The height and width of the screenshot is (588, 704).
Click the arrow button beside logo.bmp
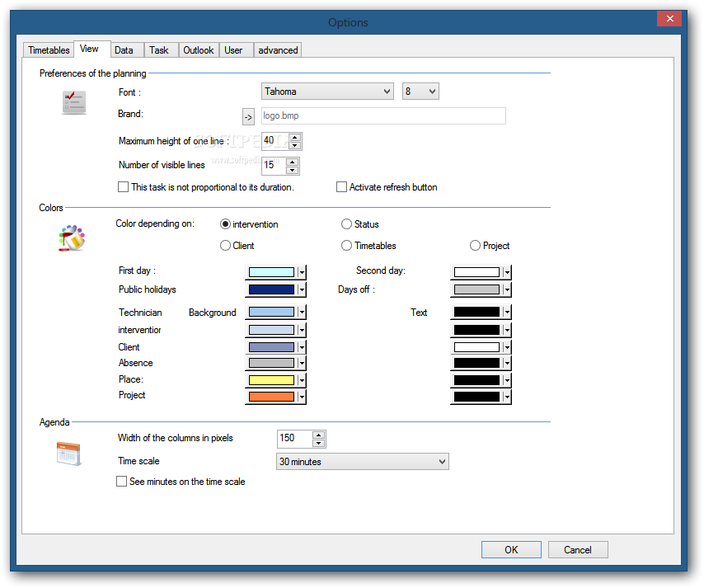[x=248, y=116]
